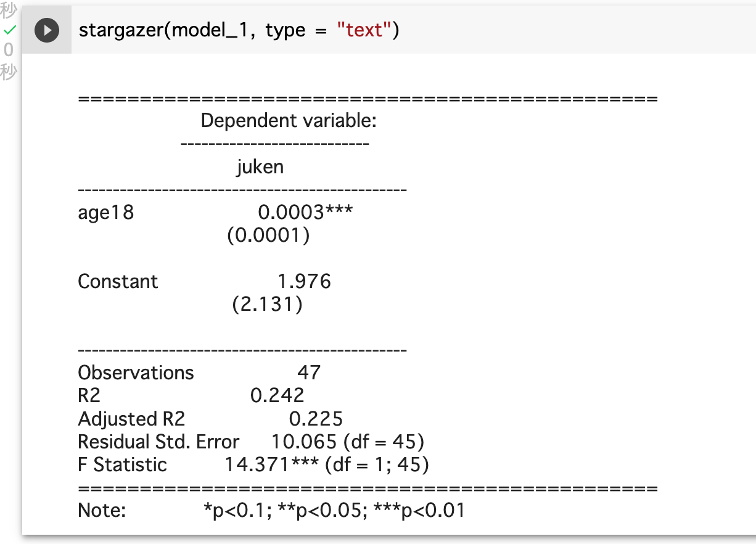Click the 0.0003*** coefficient value

tap(305, 213)
